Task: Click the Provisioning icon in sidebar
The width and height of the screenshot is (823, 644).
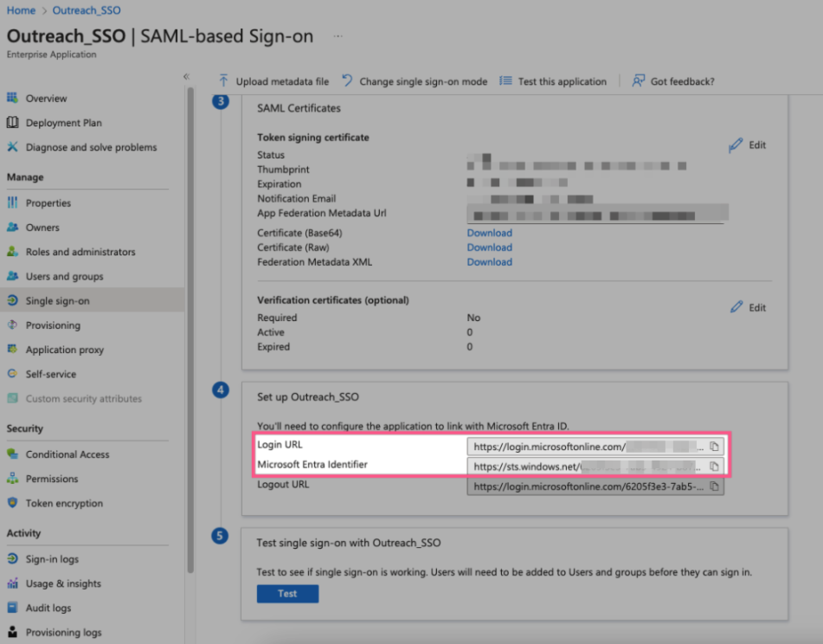Action: coord(12,325)
